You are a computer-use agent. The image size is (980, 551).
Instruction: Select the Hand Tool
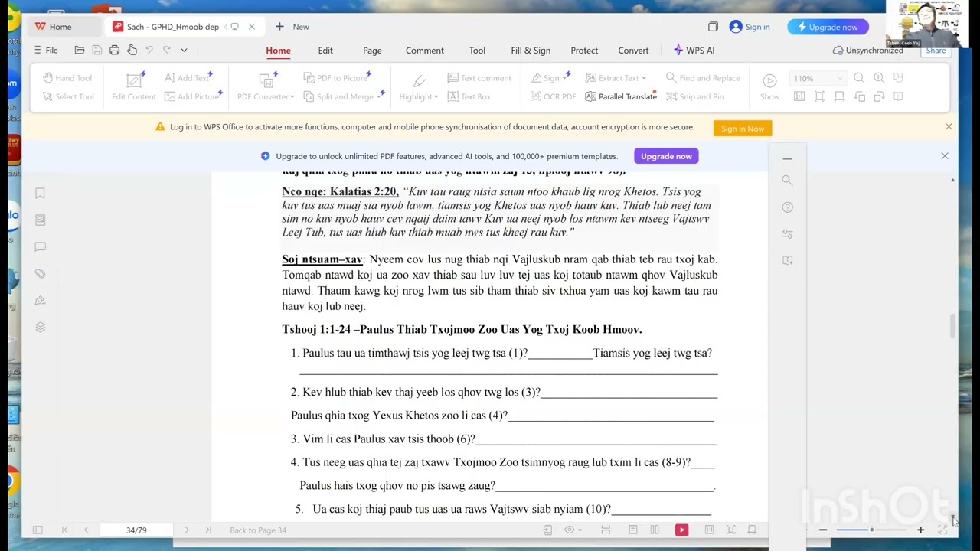point(67,78)
